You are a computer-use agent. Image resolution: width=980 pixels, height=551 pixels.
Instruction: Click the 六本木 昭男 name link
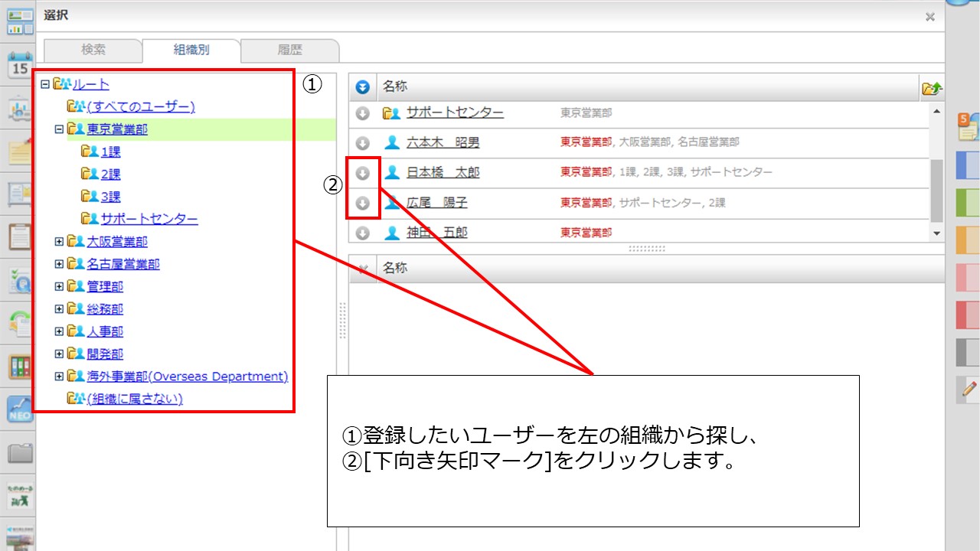pyautogui.click(x=443, y=143)
